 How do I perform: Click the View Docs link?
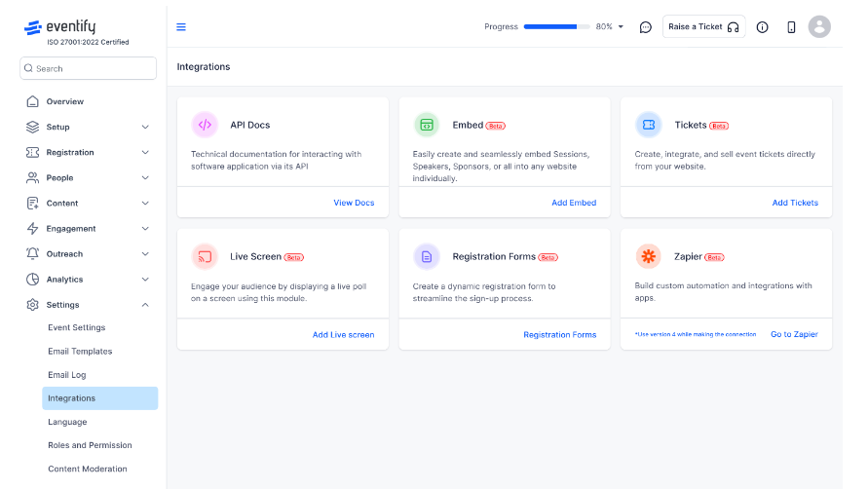354,203
